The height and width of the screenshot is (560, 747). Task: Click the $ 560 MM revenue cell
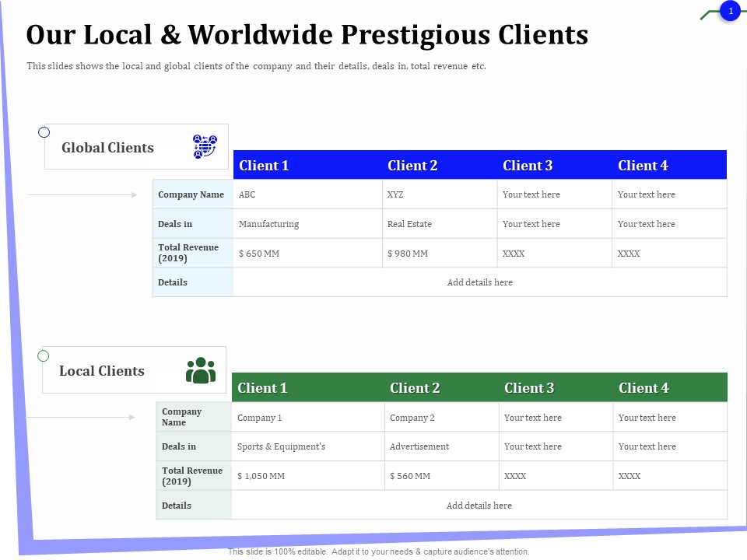click(x=442, y=476)
